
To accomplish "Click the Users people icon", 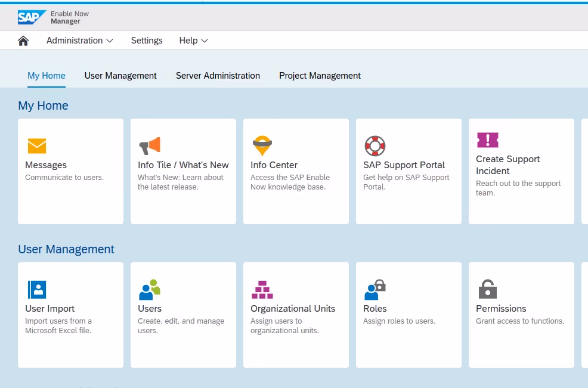I will point(150,290).
